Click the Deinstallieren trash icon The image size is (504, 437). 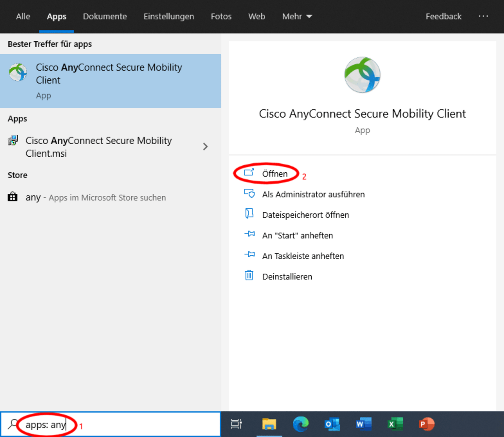(x=249, y=276)
